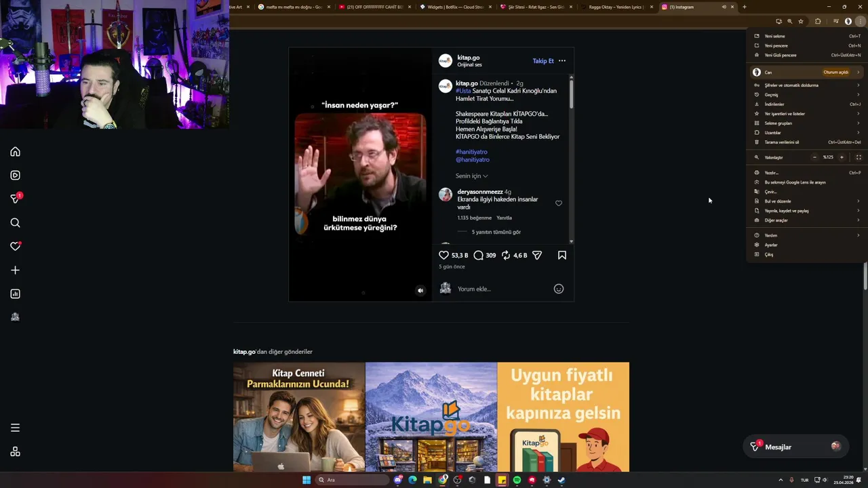Increase zoom with the plus button
868x488 pixels.
click(842, 157)
